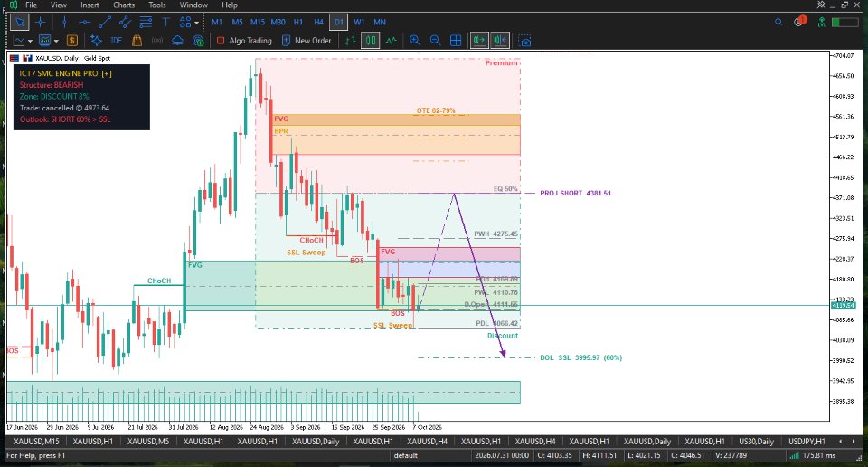Set timeframe to M5
Screen dimensions: 868x467
(238, 22)
